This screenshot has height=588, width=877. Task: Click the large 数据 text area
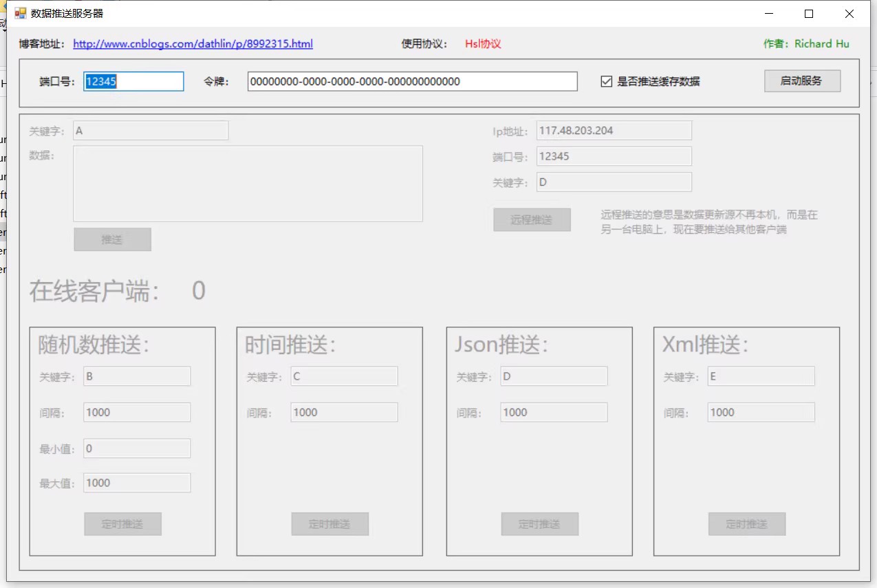248,183
